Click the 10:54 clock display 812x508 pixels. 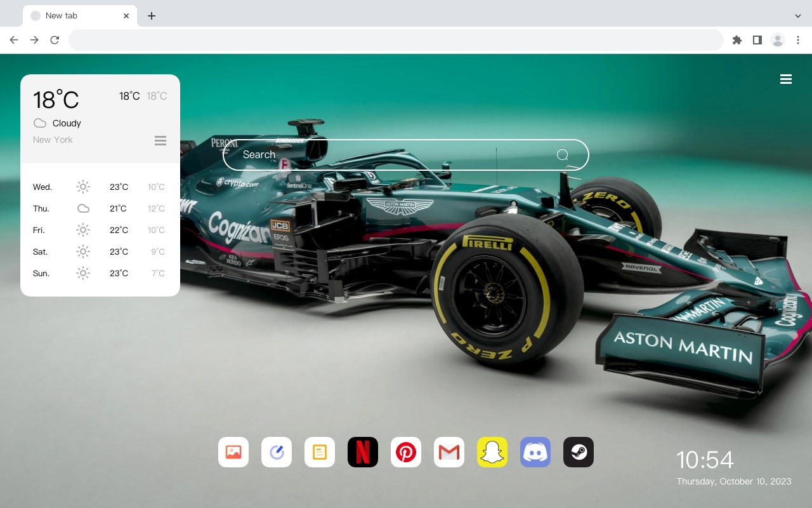pyautogui.click(x=705, y=460)
